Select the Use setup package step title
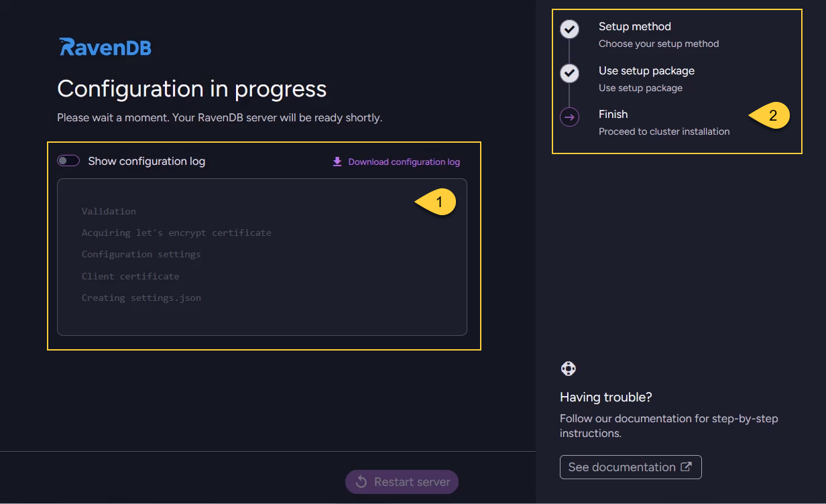 (x=646, y=71)
